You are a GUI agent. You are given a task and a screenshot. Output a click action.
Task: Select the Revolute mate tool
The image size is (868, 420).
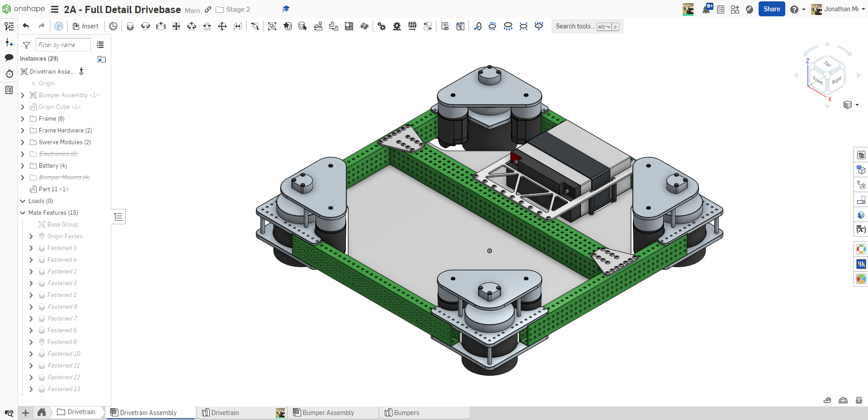(146, 26)
